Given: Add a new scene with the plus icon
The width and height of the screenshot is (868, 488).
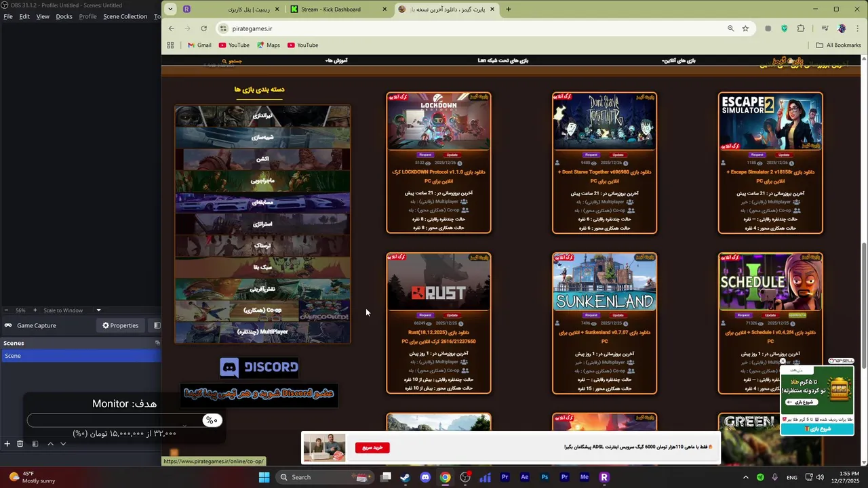Looking at the screenshot, I should pyautogui.click(x=7, y=444).
